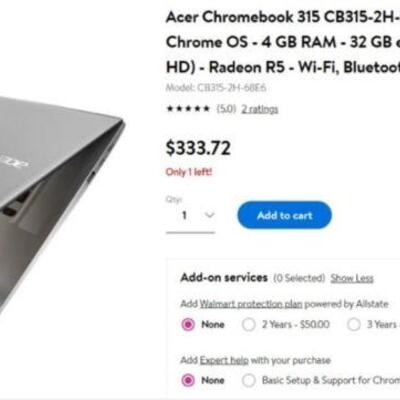Image resolution: width=400 pixels, height=400 pixels.
Task: Select None for Expert help
Action: point(188,380)
